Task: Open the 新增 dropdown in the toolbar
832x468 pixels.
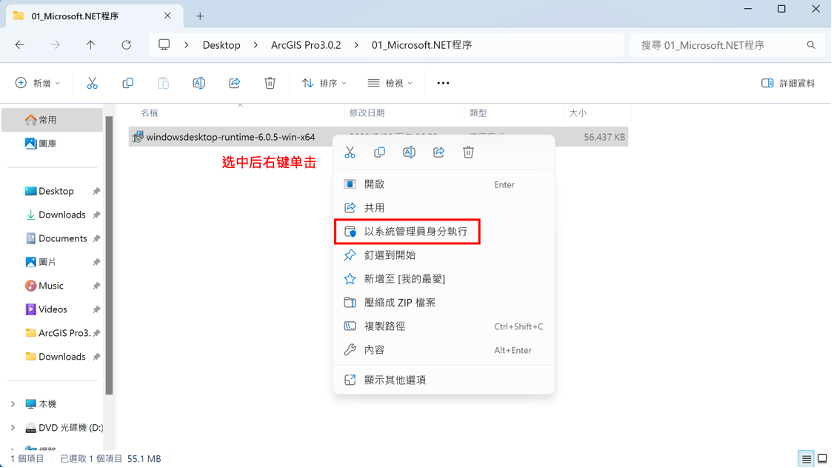Action: 38,83
